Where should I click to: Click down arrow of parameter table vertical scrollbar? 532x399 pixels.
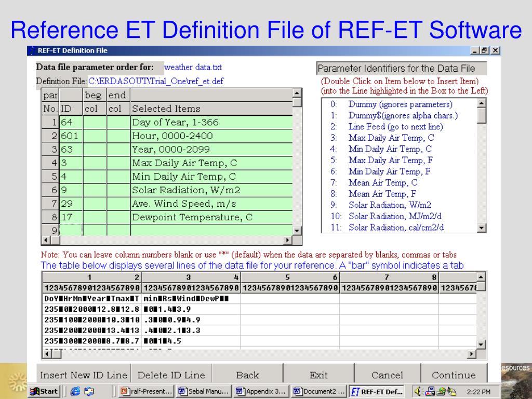297,231
